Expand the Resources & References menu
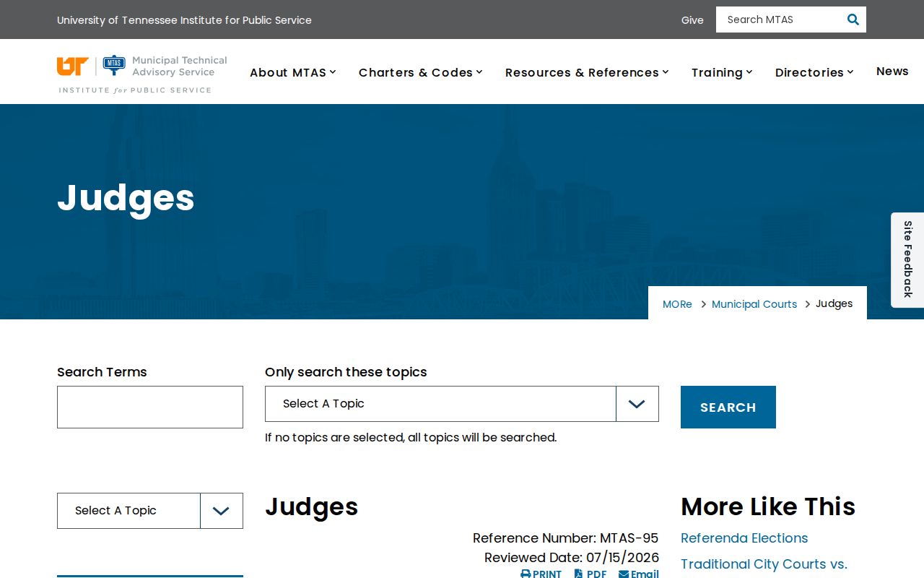The image size is (924, 578). coord(587,72)
